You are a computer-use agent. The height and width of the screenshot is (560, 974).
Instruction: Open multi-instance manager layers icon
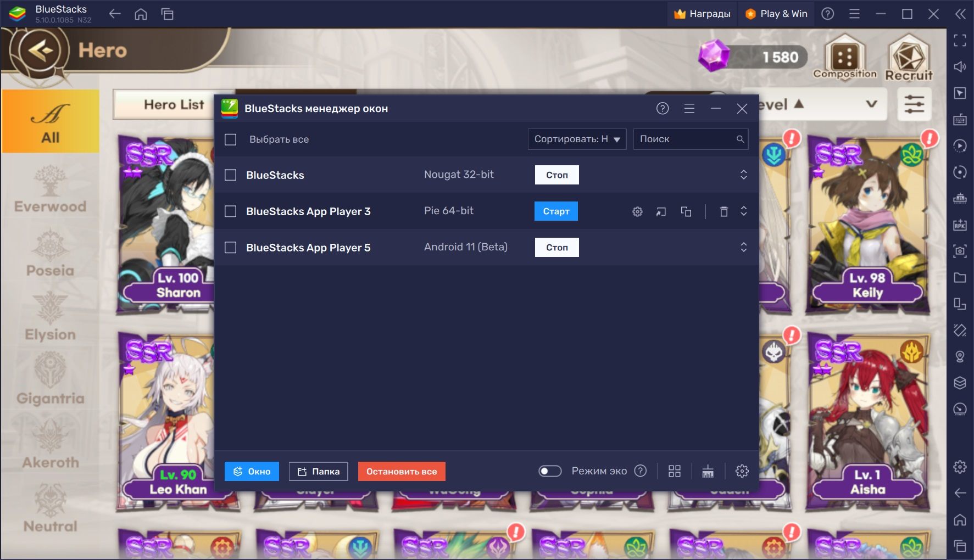[960, 383]
